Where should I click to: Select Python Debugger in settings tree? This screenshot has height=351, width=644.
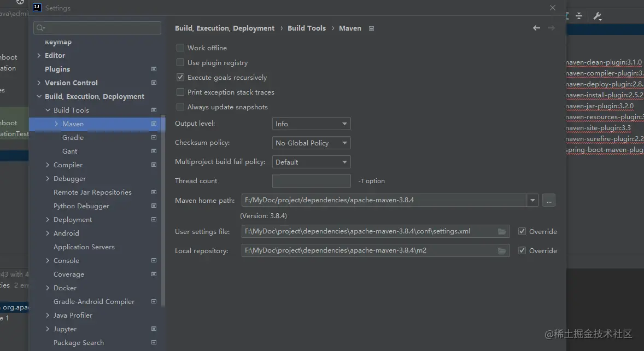pyautogui.click(x=81, y=206)
